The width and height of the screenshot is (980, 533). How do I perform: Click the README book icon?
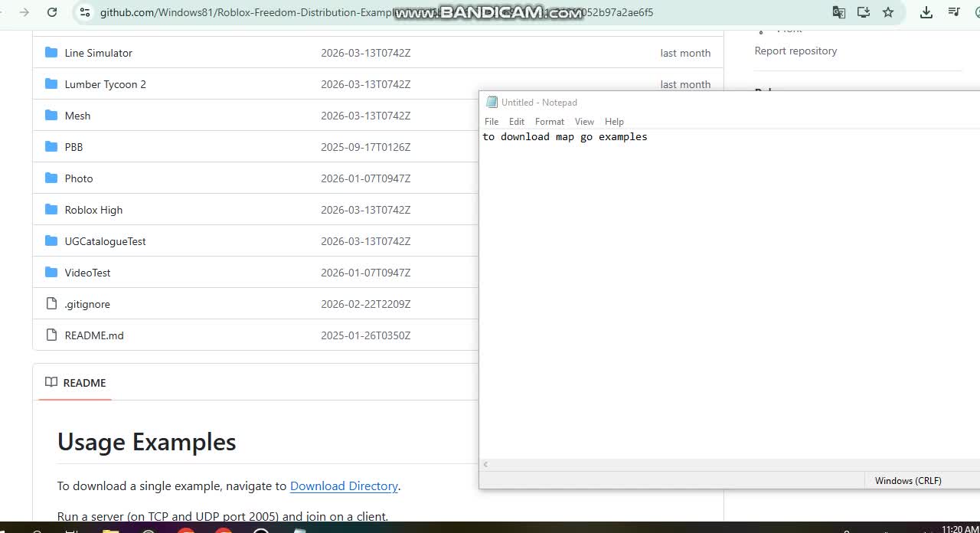tap(51, 382)
